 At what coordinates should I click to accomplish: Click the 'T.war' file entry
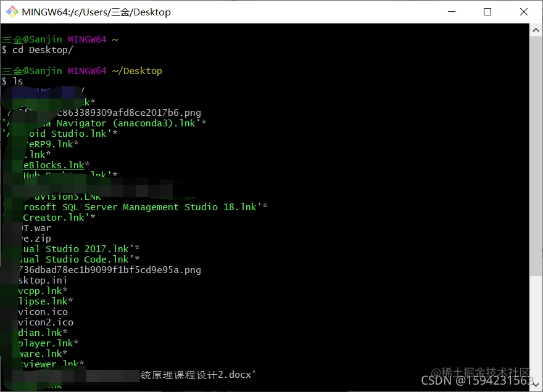pyautogui.click(x=37, y=228)
